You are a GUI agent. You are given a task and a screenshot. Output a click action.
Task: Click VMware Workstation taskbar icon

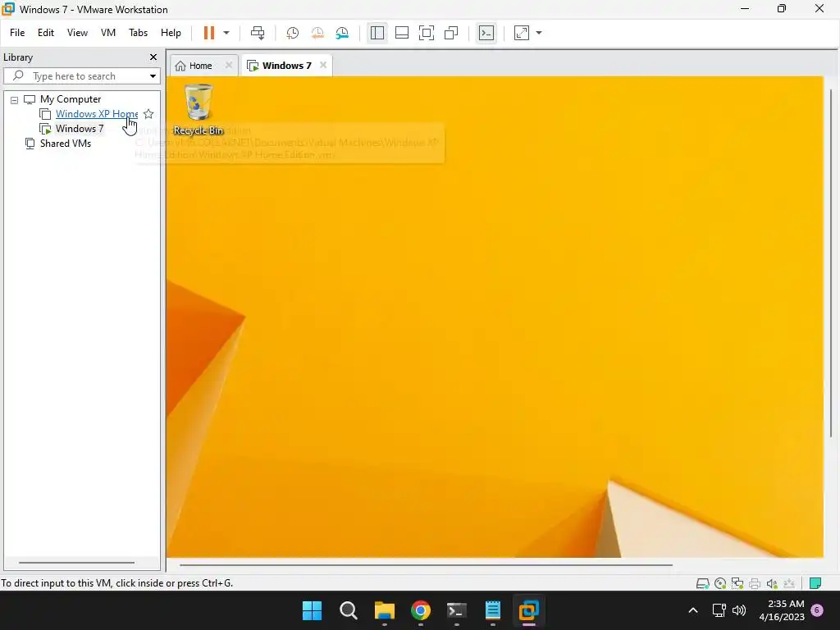[x=529, y=610]
